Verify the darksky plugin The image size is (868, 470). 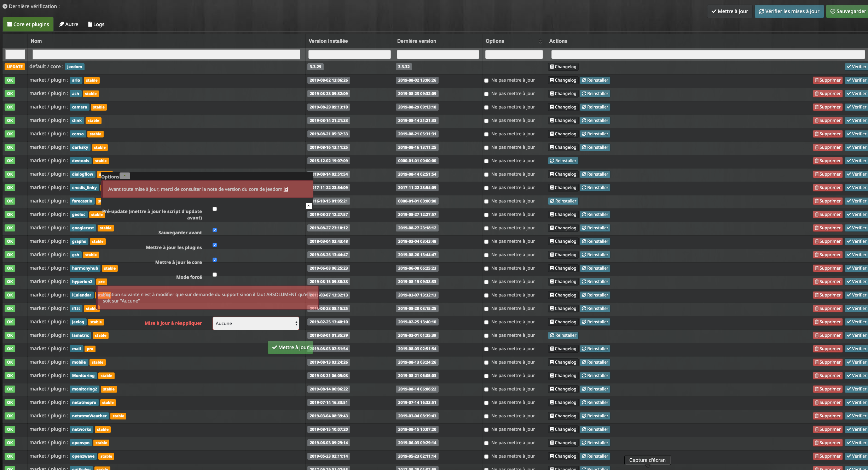tap(856, 147)
